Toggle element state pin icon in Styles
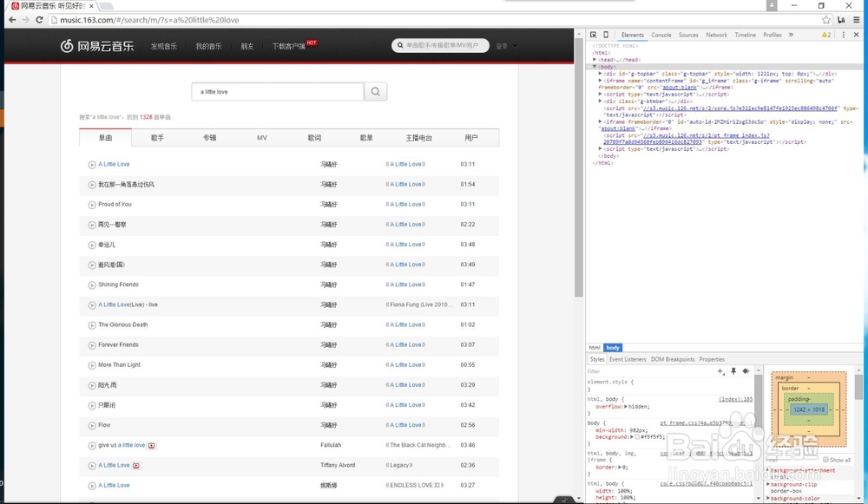The height and width of the screenshot is (504, 868). (733, 371)
